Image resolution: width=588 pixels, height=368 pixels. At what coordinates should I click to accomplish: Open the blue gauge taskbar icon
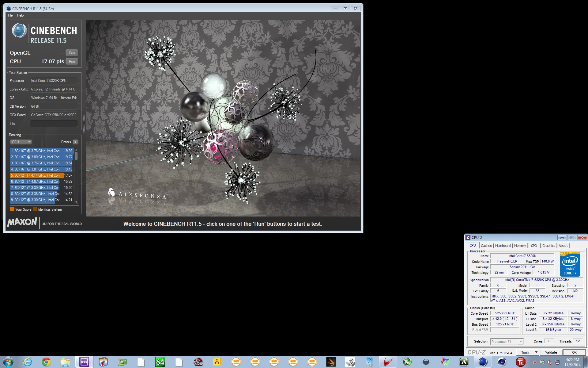pos(369,362)
